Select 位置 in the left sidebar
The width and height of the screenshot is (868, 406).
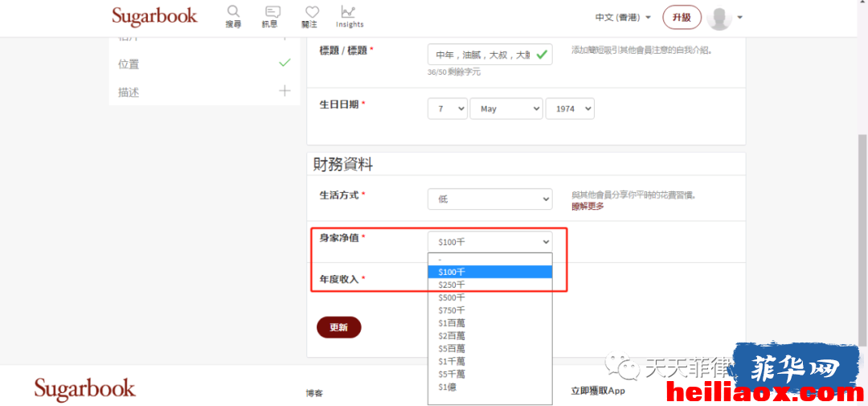tap(129, 64)
